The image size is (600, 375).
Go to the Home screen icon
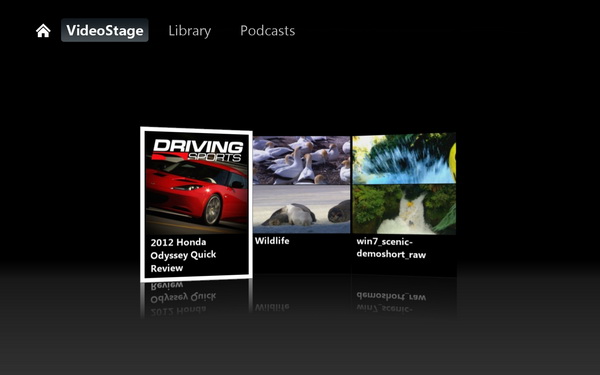tap(43, 31)
